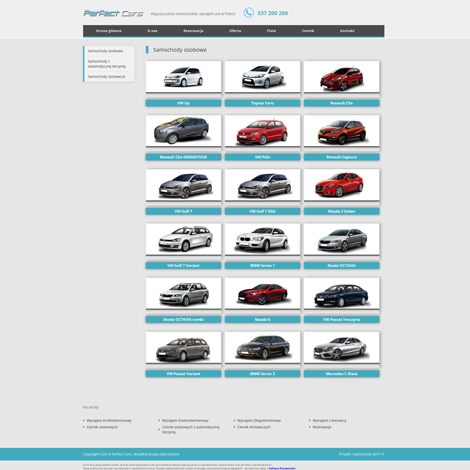
Task: Open the Rezerwacje footer link
Action: 322,427
